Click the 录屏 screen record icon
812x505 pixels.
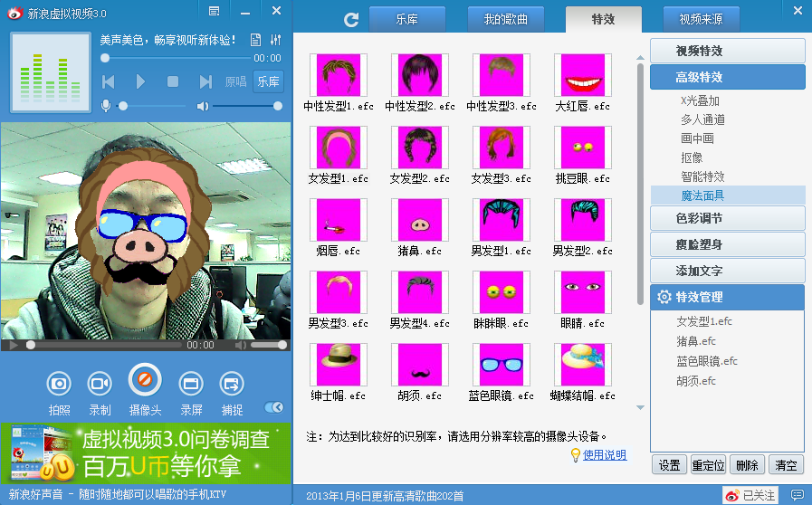coord(191,384)
